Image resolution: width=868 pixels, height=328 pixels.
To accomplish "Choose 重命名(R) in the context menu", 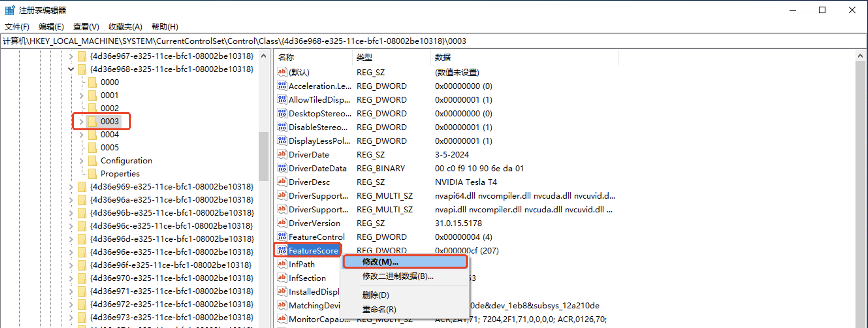I will point(405,309).
